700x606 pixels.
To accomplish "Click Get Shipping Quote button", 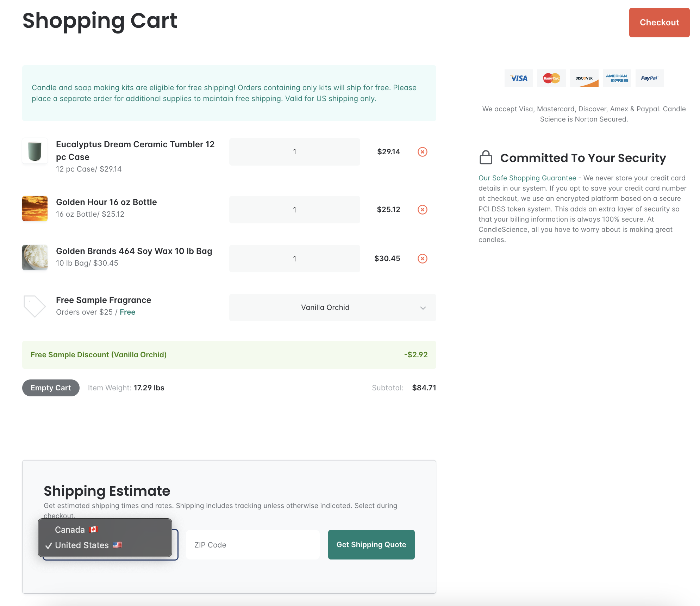I will click(371, 545).
